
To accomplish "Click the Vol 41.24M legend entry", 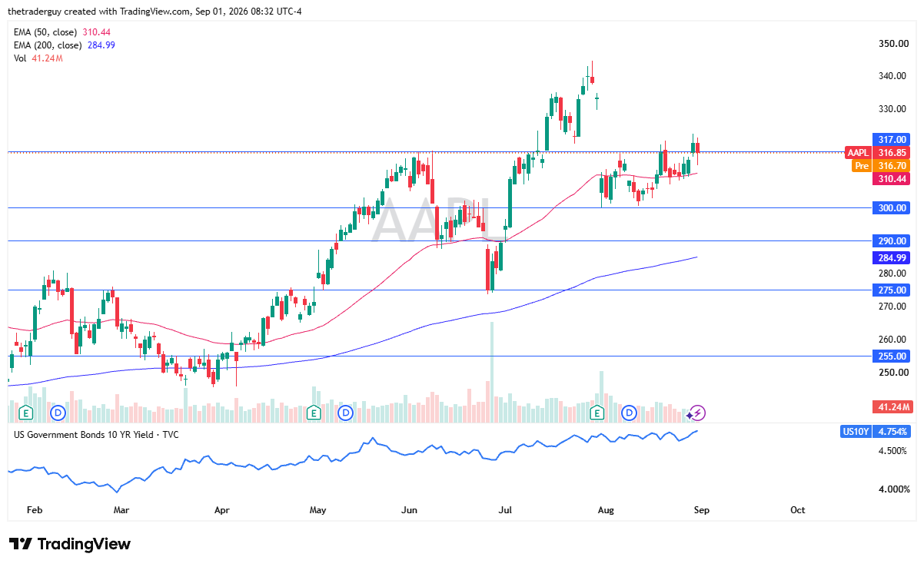I will [38, 58].
